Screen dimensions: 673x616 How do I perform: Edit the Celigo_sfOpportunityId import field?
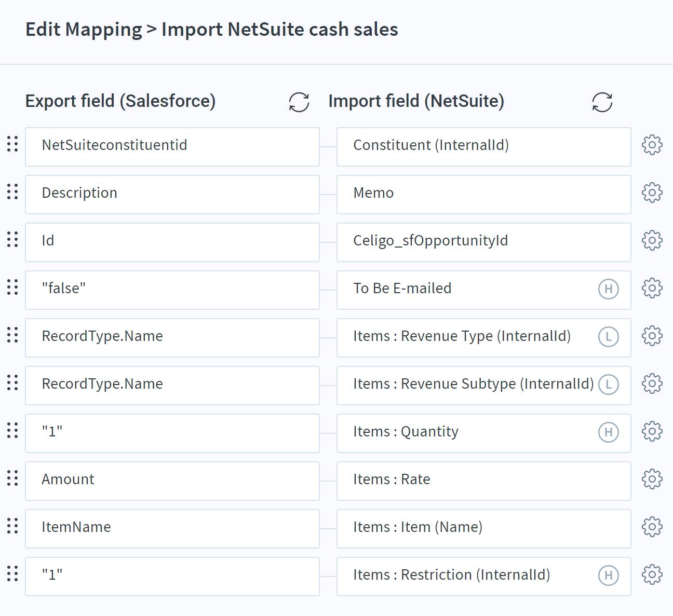tap(484, 242)
